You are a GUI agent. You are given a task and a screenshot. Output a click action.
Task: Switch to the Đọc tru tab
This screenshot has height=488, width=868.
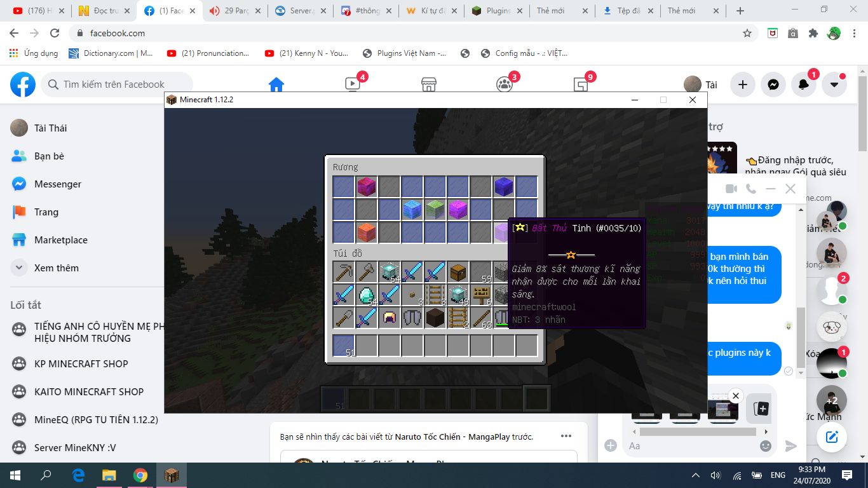coord(104,11)
